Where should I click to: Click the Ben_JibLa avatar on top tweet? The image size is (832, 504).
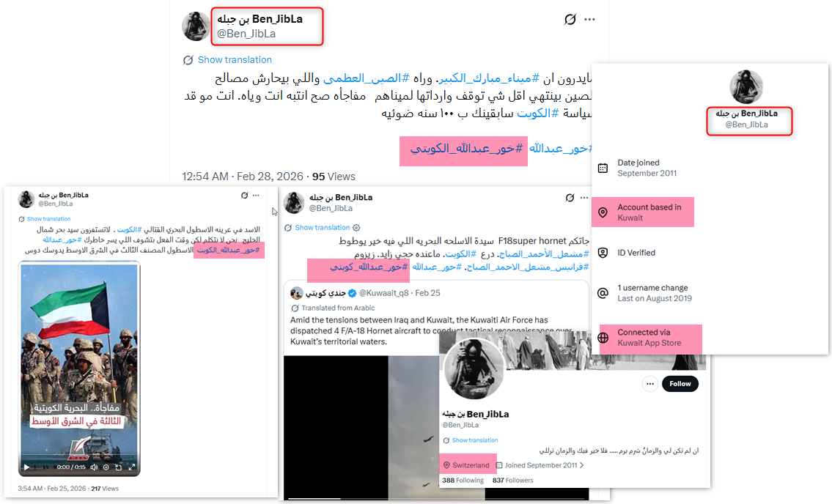pos(196,26)
